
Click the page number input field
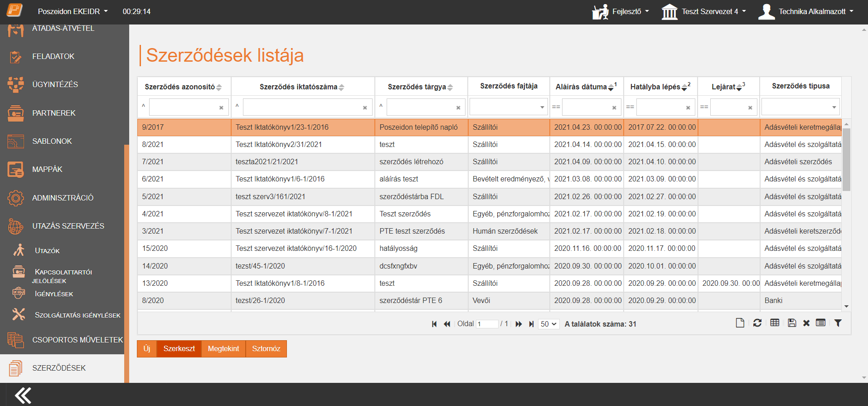point(487,324)
